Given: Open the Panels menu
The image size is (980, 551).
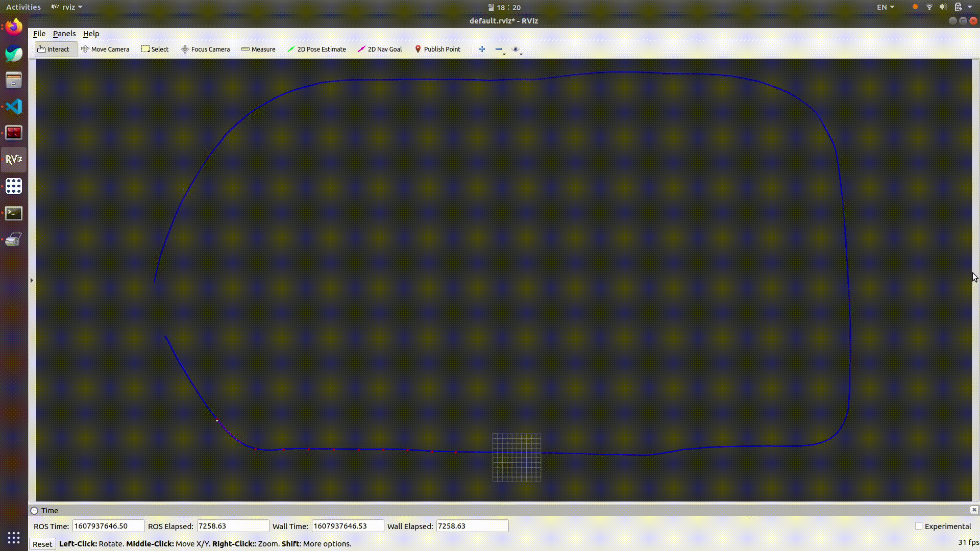Looking at the screenshot, I should pos(64,34).
